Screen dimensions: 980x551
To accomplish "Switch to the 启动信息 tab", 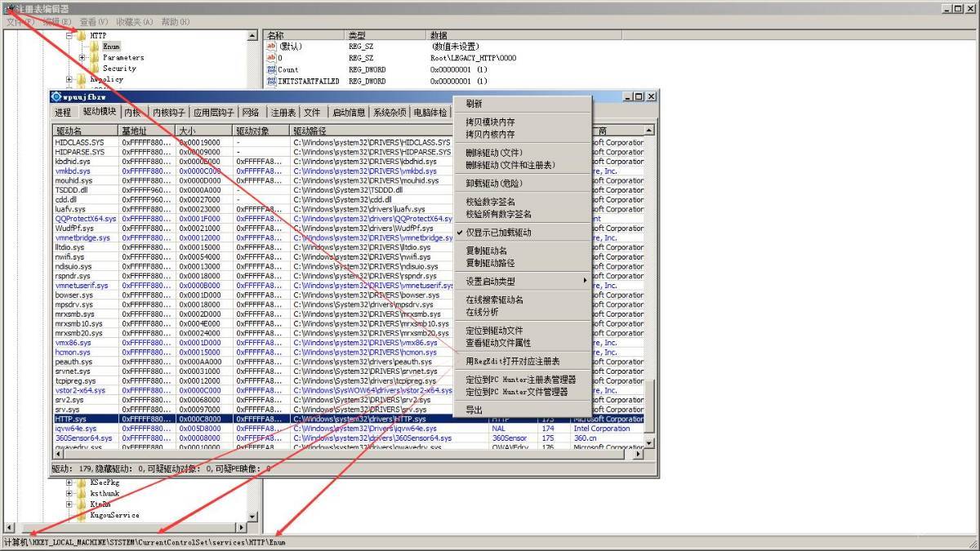I will [x=349, y=112].
